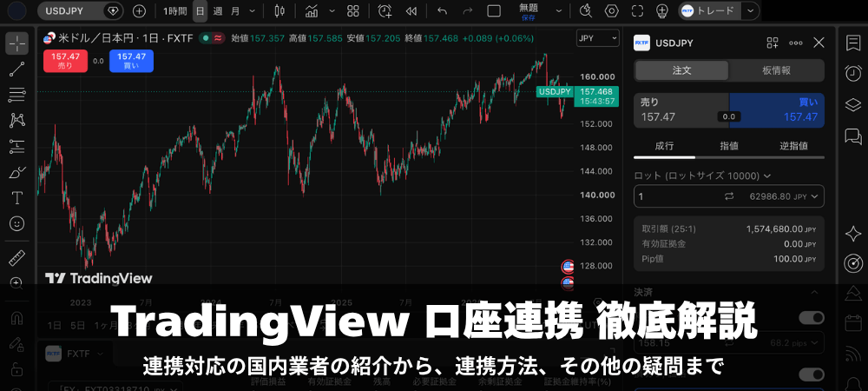Open the chart patterns tool
868x391 pixels.
coord(17,120)
